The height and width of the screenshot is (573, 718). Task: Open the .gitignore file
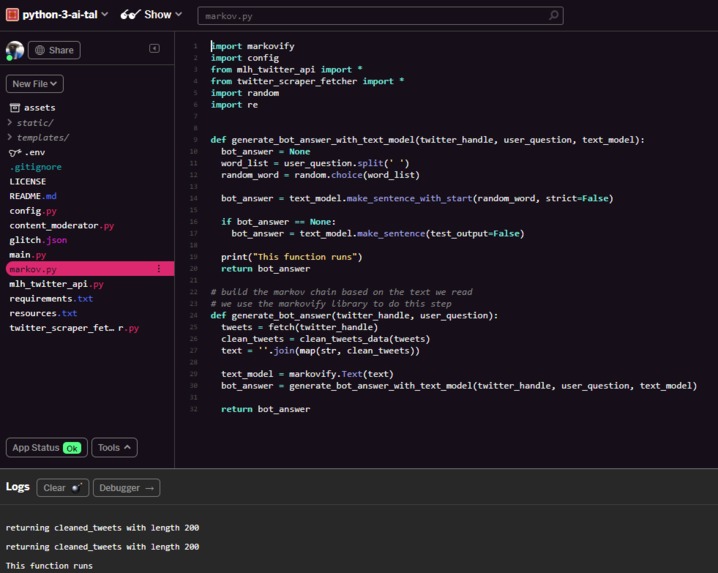coord(36,167)
